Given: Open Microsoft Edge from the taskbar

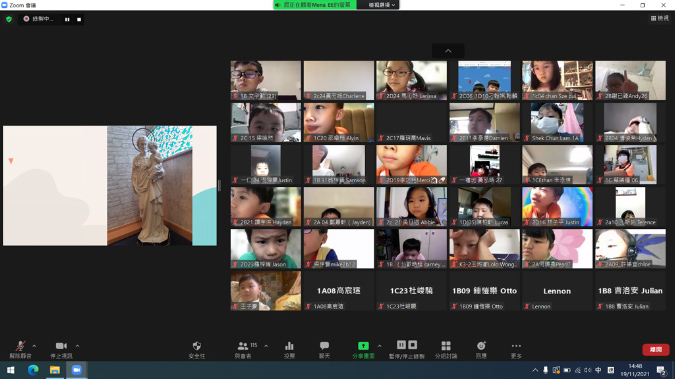Looking at the screenshot, I should pos(33,370).
